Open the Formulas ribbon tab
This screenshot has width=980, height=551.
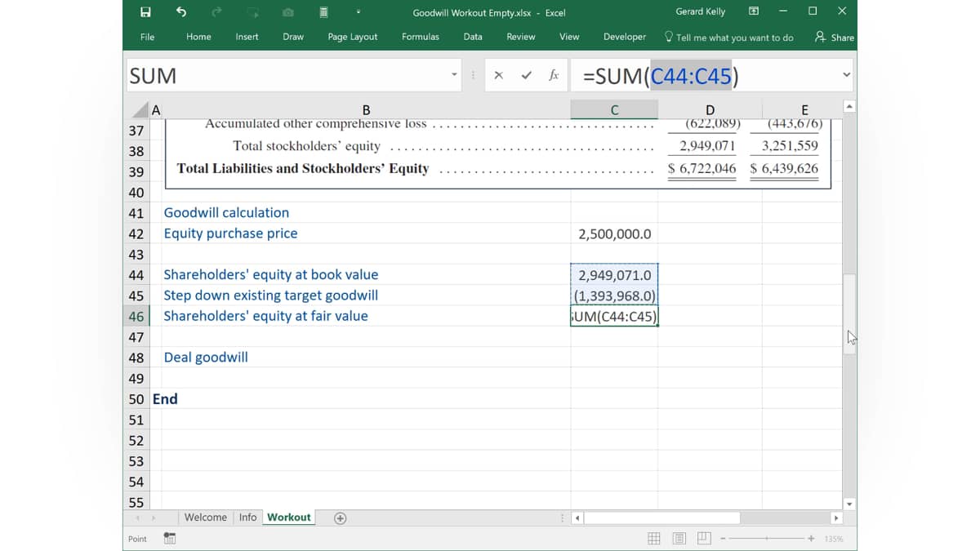point(420,37)
